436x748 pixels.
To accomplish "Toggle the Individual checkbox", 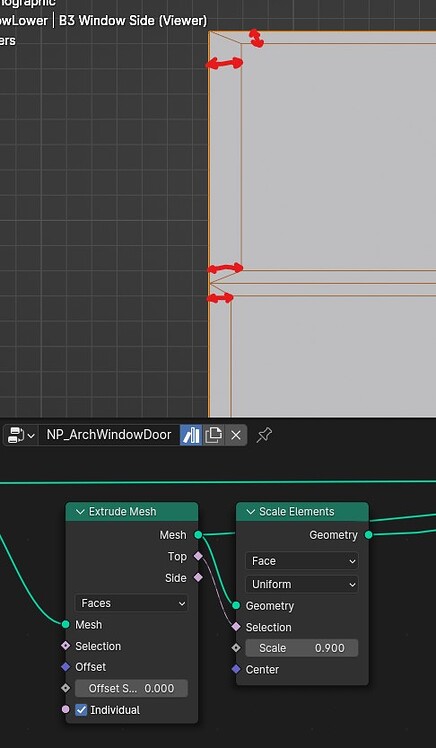I will coord(82,710).
